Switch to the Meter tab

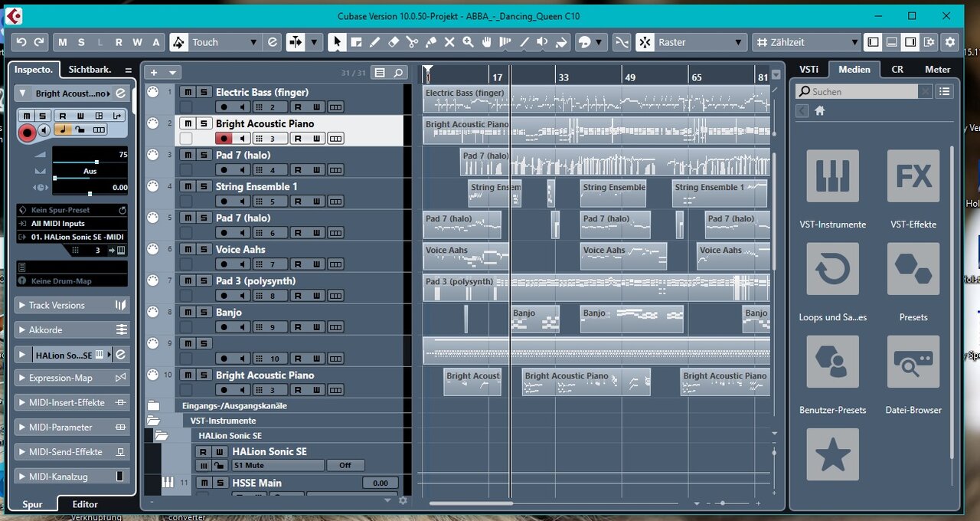[937, 69]
